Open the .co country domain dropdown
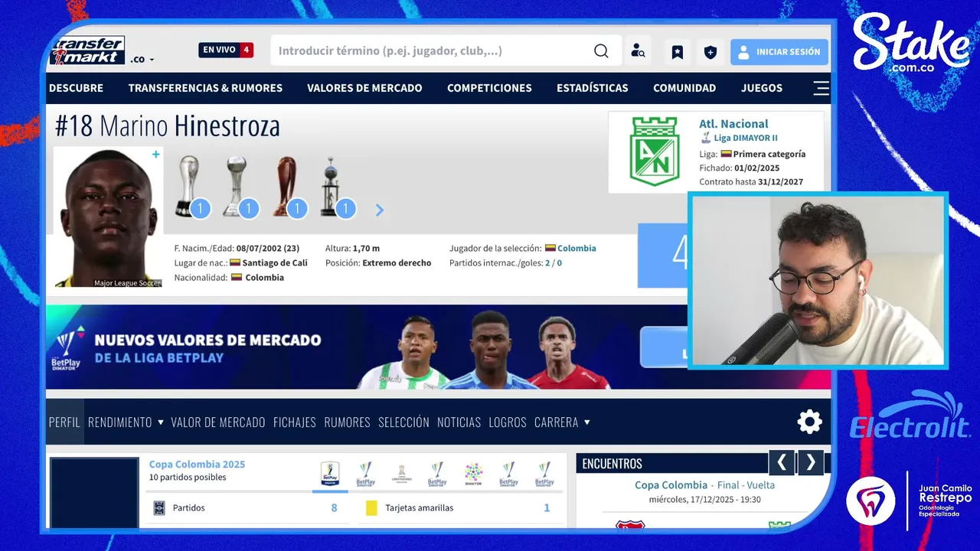Viewport: 980px width, 551px height. point(142,59)
